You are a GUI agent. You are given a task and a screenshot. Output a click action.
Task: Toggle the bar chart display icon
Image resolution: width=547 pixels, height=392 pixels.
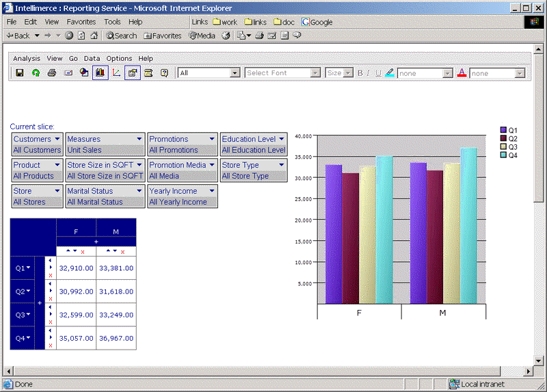[100, 73]
